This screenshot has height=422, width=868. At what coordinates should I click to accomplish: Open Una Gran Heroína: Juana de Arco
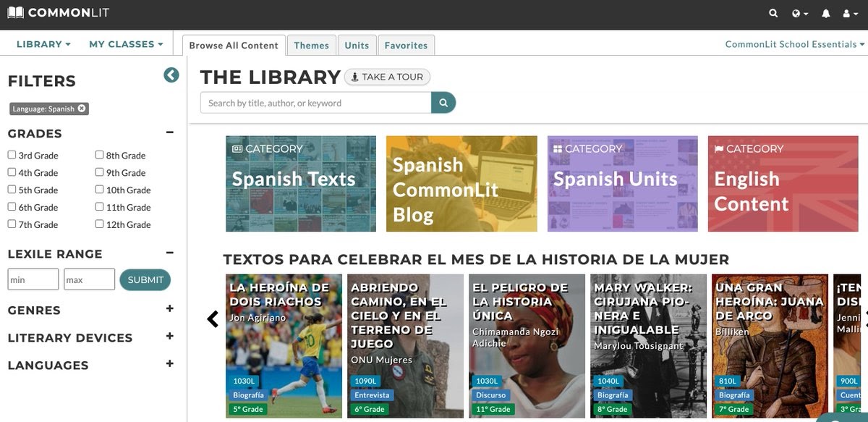coord(770,345)
